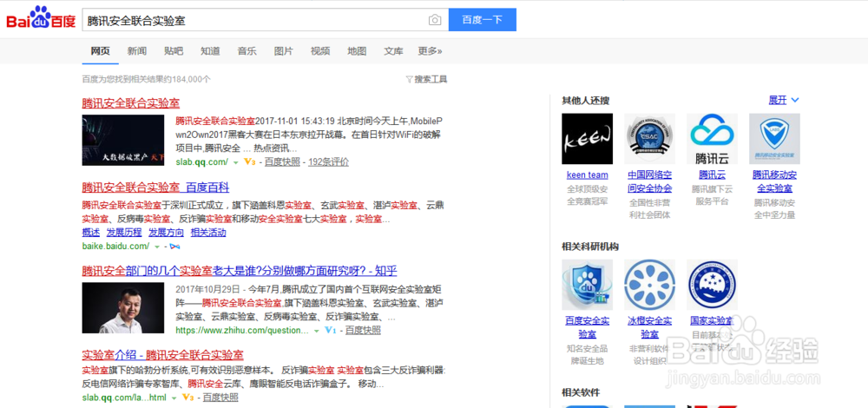Open 腾讯移动安全实验室 text link

774,181
